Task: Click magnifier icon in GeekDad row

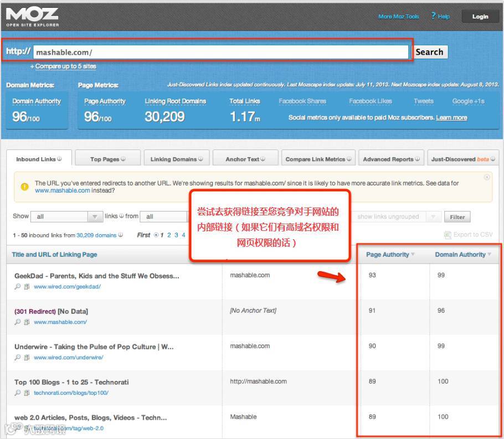Action: 18,286
